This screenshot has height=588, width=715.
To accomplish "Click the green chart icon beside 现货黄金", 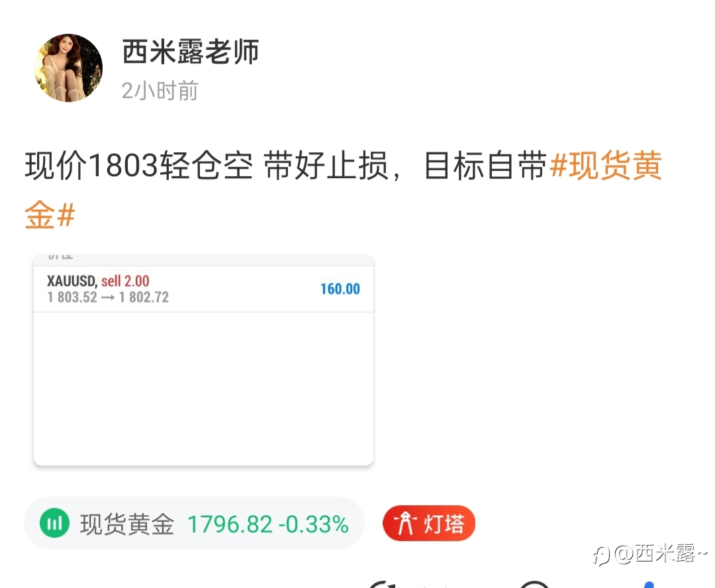I will [x=55, y=522].
